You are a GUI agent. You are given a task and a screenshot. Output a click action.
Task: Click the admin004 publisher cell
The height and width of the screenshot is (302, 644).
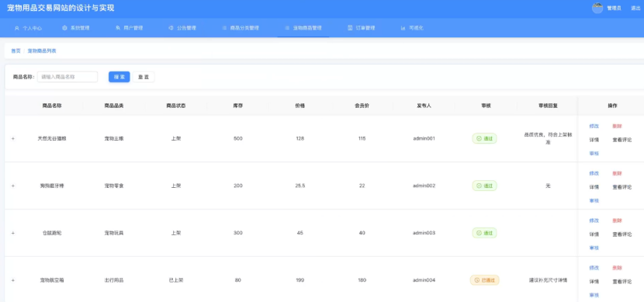[424, 280]
